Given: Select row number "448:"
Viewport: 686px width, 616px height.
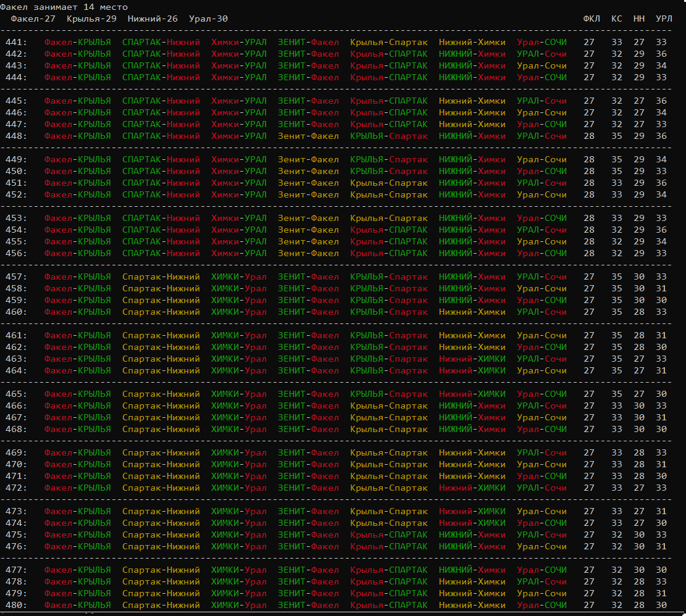Looking at the screenshot, I should (x=16, y=136).
